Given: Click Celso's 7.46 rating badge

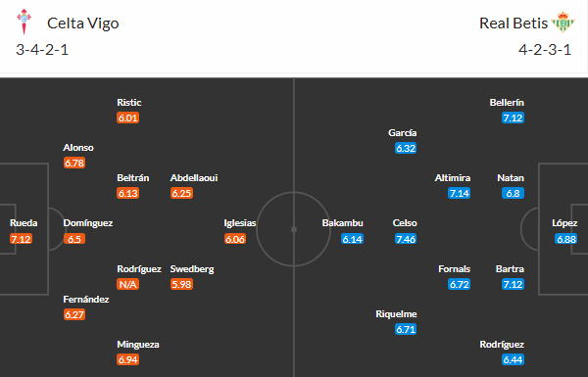Looking at the screenshot, I should tap(406, 239).
